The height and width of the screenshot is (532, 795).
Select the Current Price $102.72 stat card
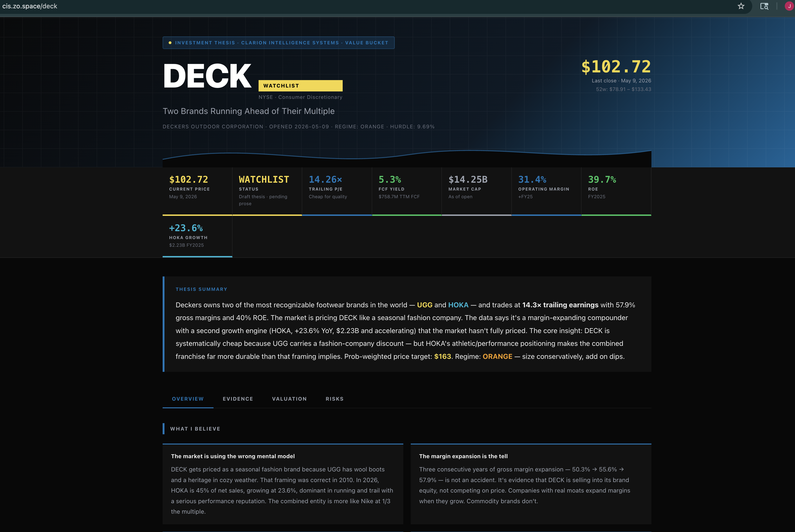point(197,191)
